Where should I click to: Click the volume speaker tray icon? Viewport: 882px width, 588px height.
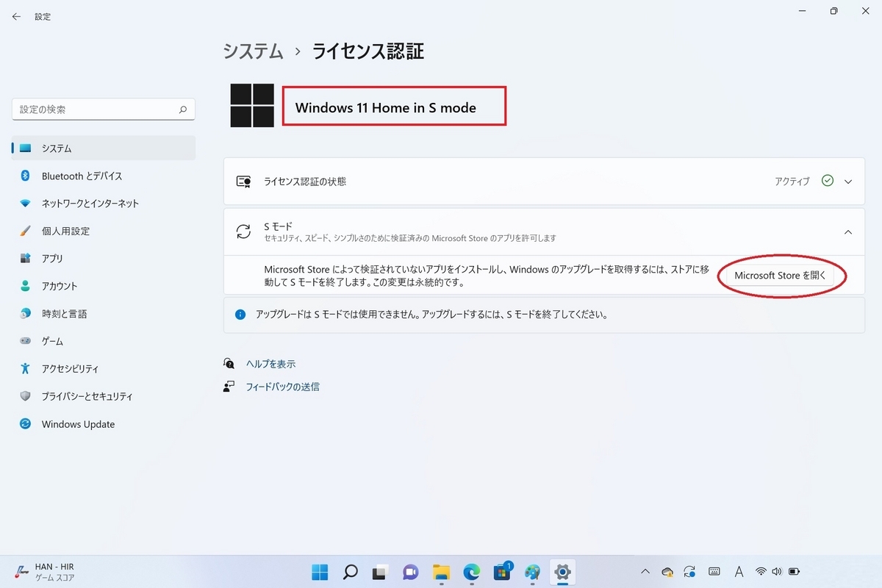(x=778, y=572)
